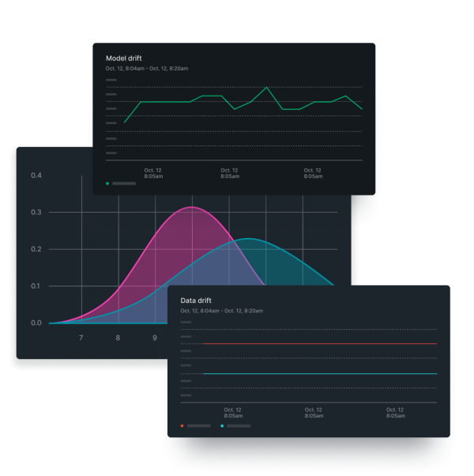Click the peak of the teal distribution curve
The width and height of the screenshot is (474, 476).
[x=248, y=238]
